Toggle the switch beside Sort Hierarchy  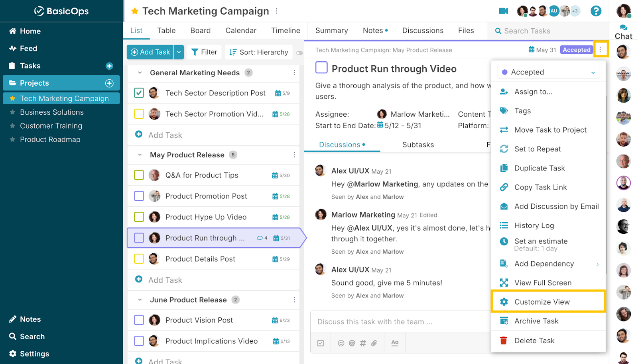pyautogui.click(x=299, y=53)
